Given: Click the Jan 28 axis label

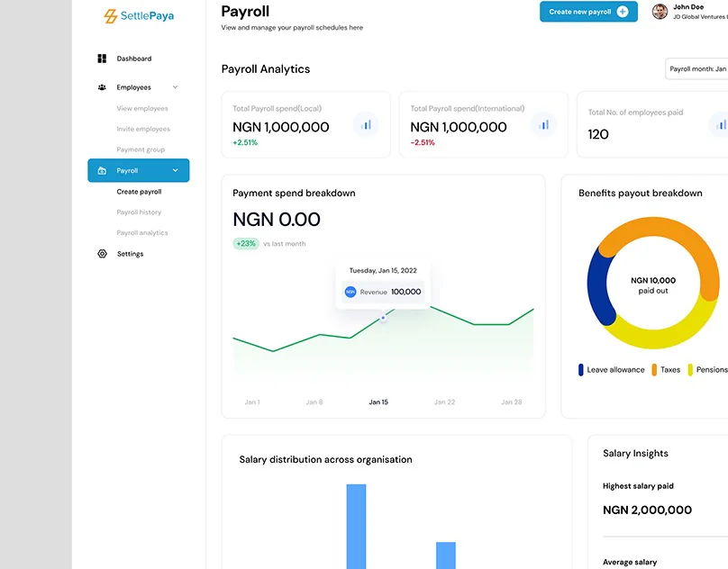Looking at the screenshot, I should 512,402.
